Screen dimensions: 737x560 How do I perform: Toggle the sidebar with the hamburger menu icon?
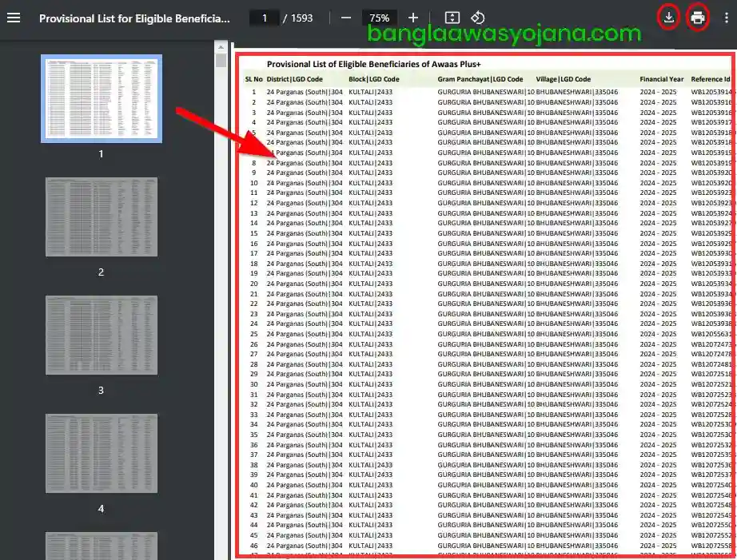click(14, 18)
